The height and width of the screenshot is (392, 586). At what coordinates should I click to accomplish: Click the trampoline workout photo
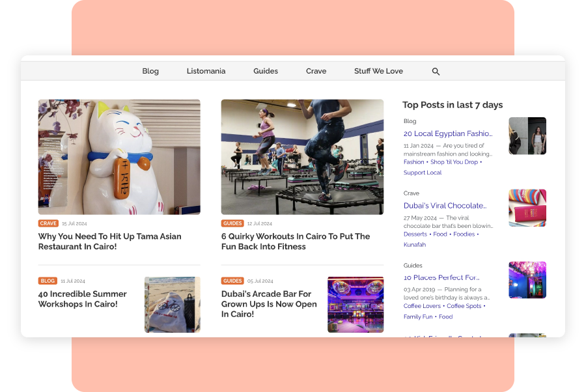(302, 157)
